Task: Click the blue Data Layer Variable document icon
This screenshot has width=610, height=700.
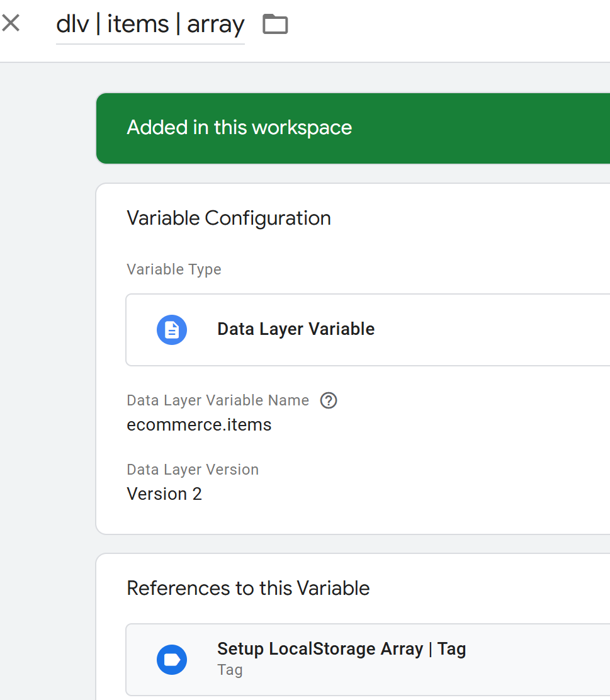Action: [x=172, y=329]
